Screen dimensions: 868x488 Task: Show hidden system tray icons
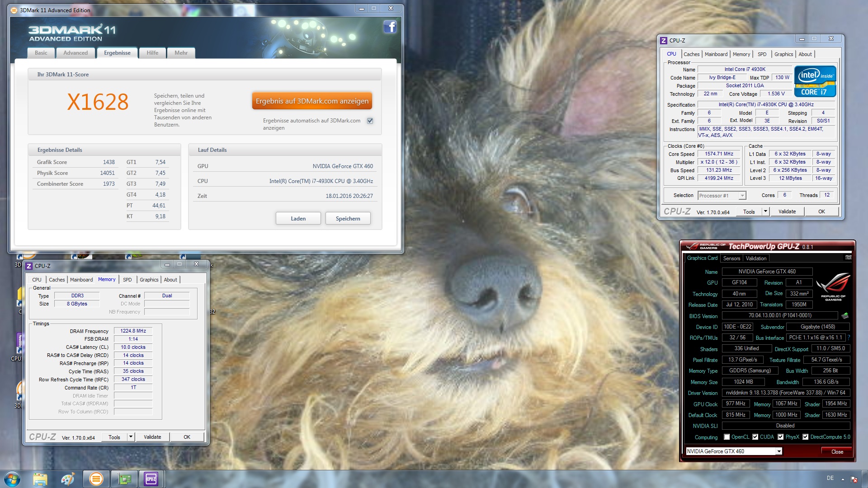(x=843, y=479)
